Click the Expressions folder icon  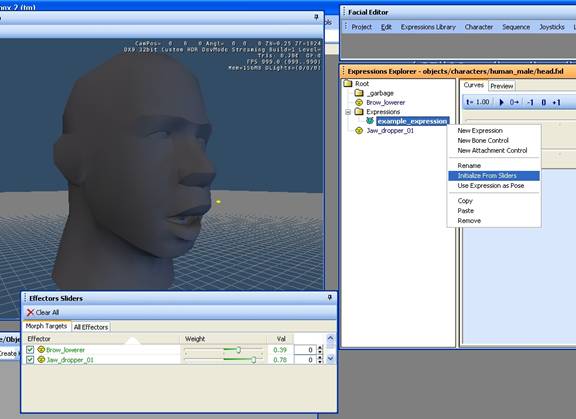point(359,112)
